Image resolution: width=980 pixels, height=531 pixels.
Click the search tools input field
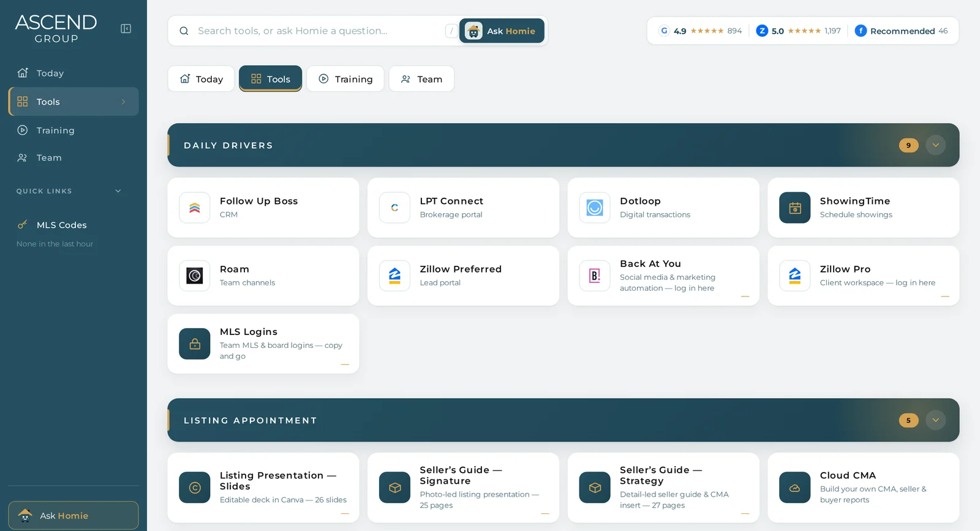coord(318,31)
